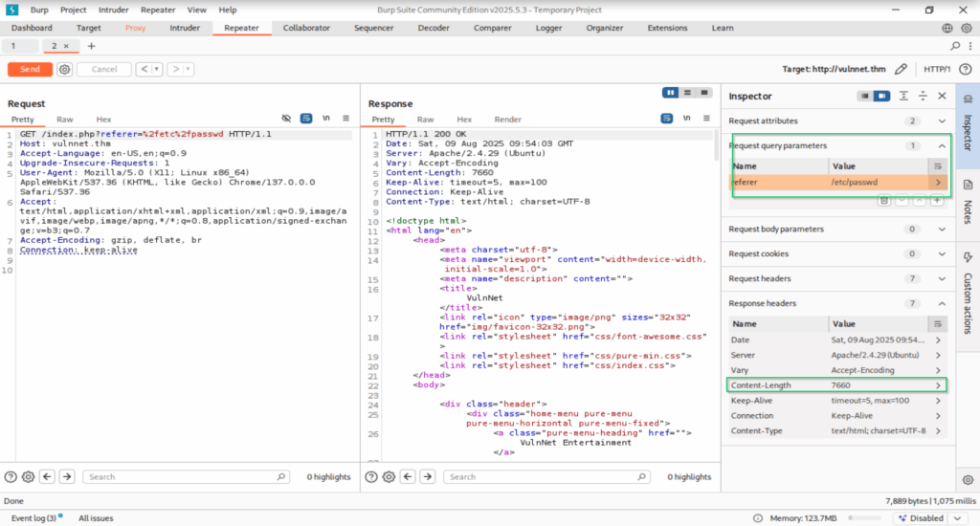This screenshot has width=980, height=526.
Task: Expand Request attributes section
Action: tap(942, 121)
